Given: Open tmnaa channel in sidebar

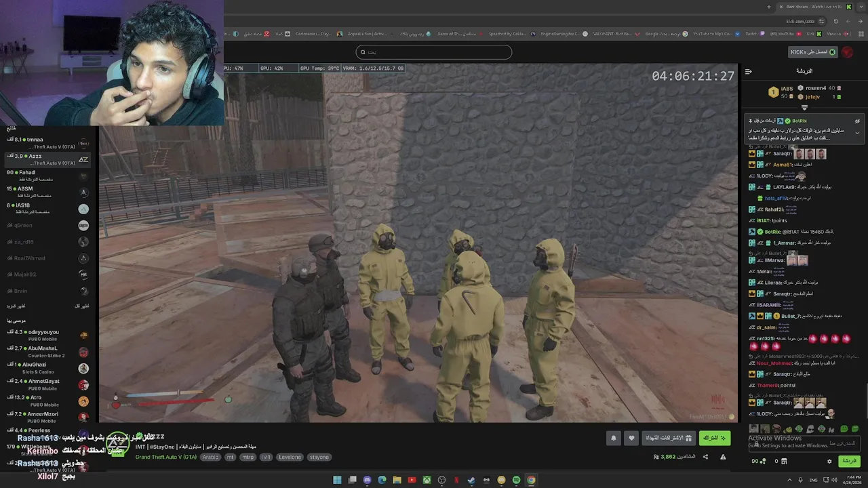Looking at the screenshot, I should click(47, 143).
